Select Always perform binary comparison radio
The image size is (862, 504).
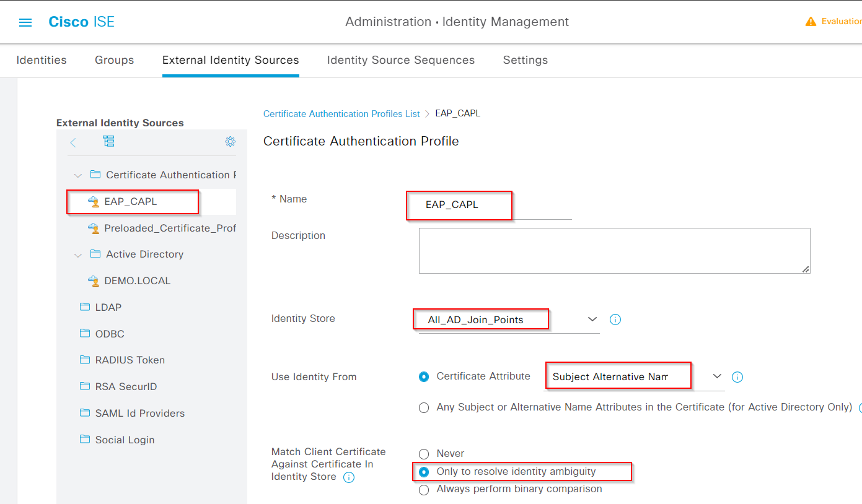(424, 490)
